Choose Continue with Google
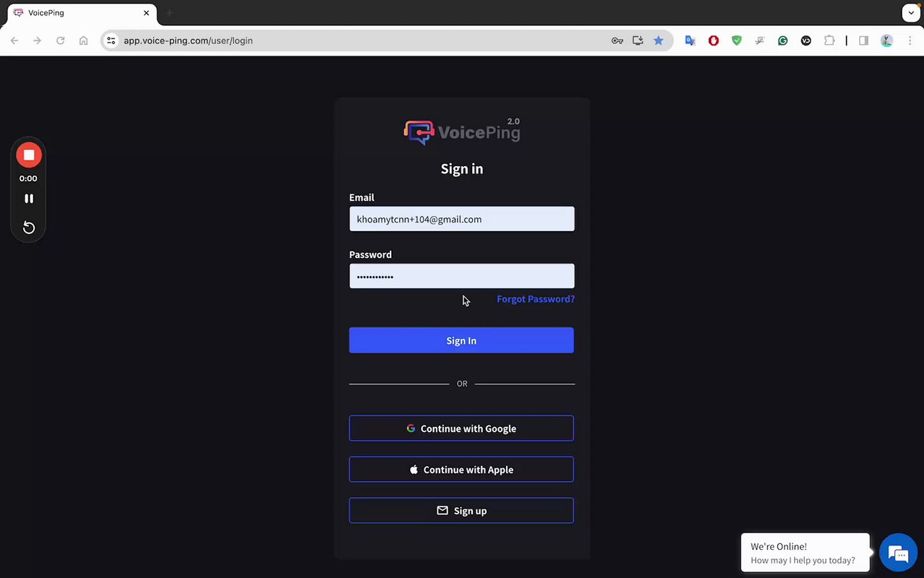The width and height of the screenshot is (924, 578). [x=461, y=428]
